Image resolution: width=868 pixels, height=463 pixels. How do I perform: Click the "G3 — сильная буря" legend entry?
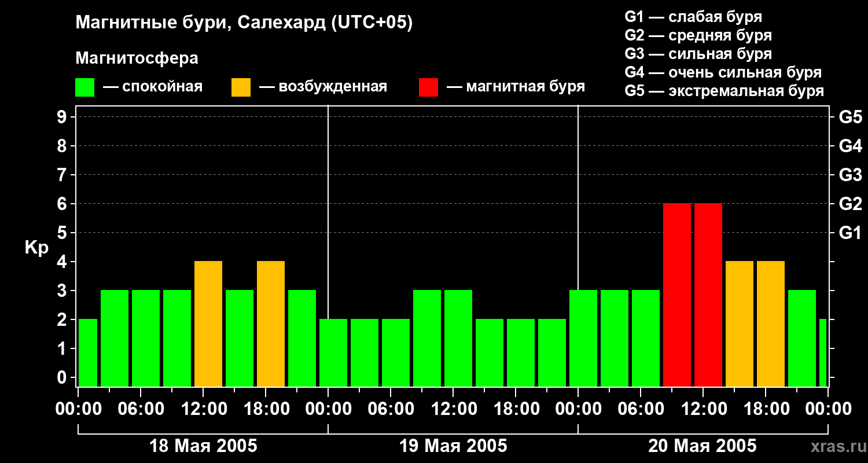pyautogui.click(x=698, y=54)
